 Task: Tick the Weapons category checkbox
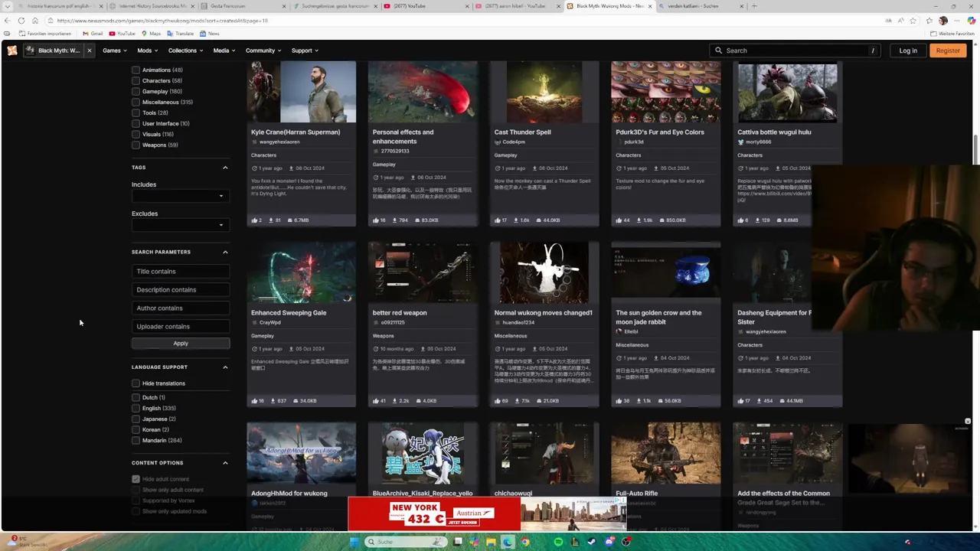point(136,145)
